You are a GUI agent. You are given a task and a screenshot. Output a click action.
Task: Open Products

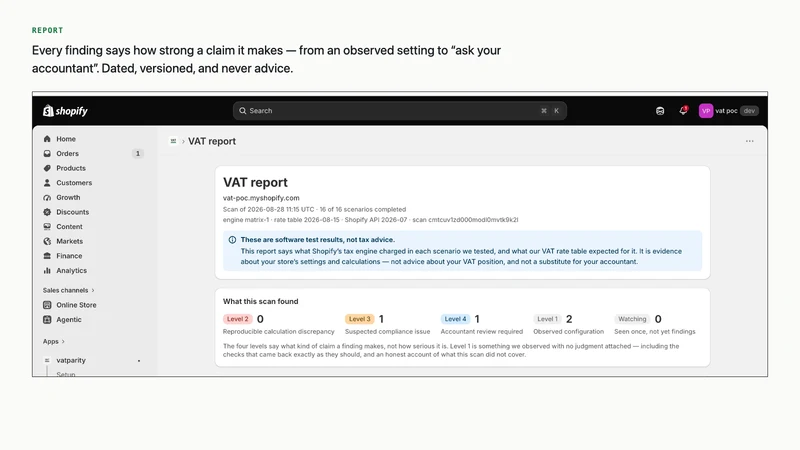click(x=71, y=168)
